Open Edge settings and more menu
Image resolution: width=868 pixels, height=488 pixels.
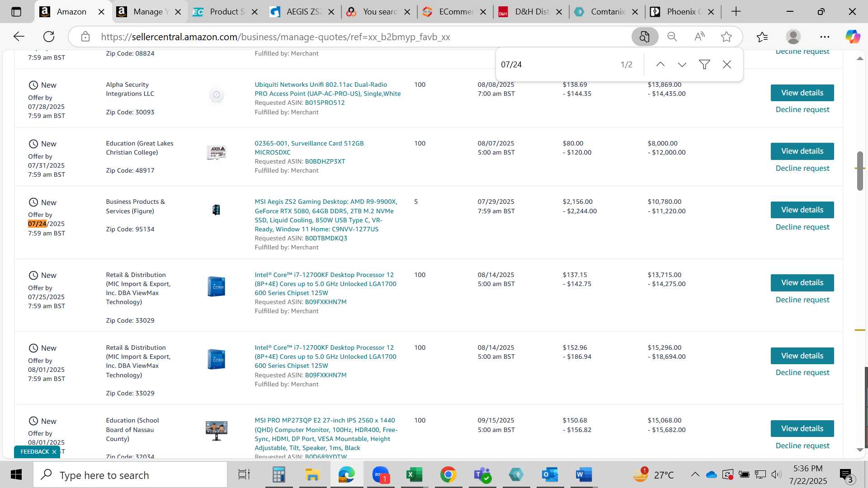click(825, 37)
